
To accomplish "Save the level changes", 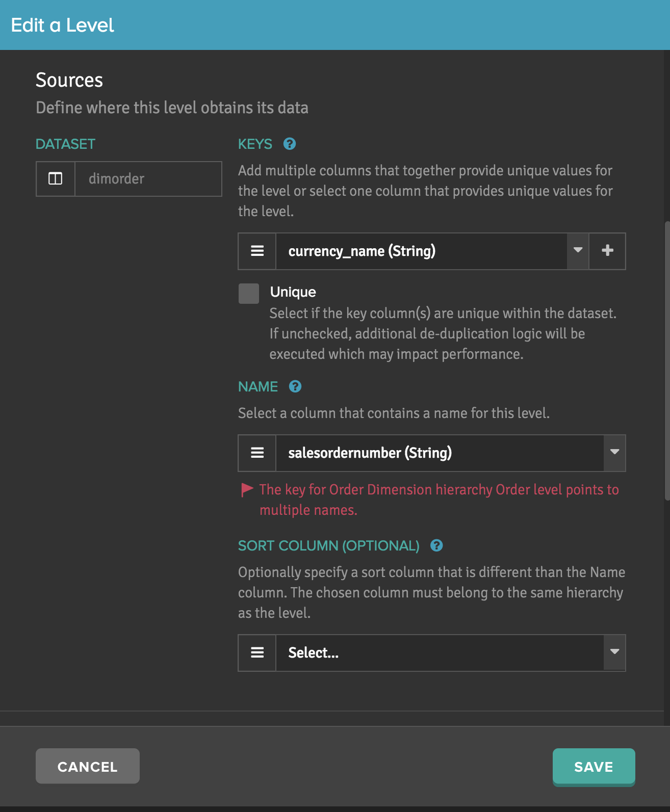I will 594,767.
